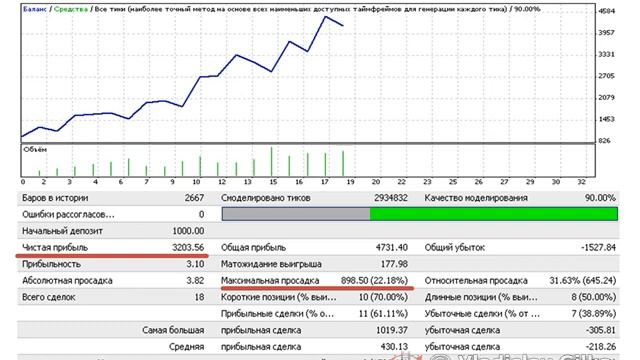Select largest profit trade 1019.37
This screenshot has height=360, width=640.
pyautogui.click(x=391, y=330)
